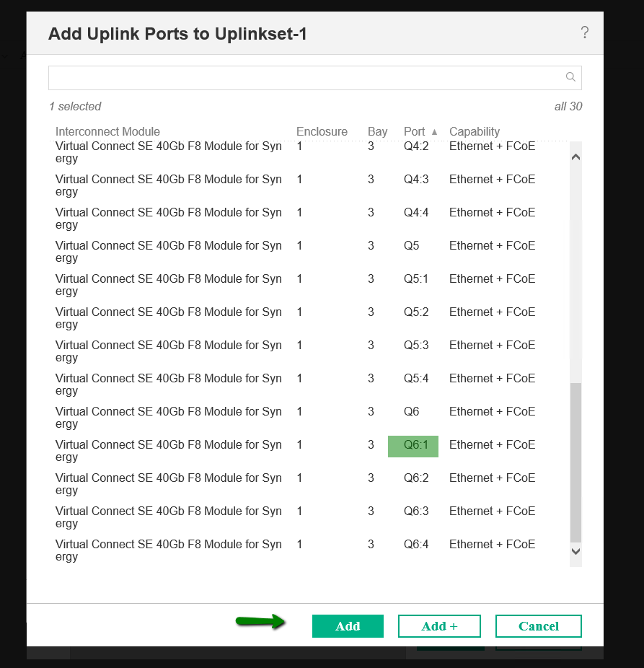Click inside the search input field
Viewport: 644px width, 668px height.
(288, 77)
